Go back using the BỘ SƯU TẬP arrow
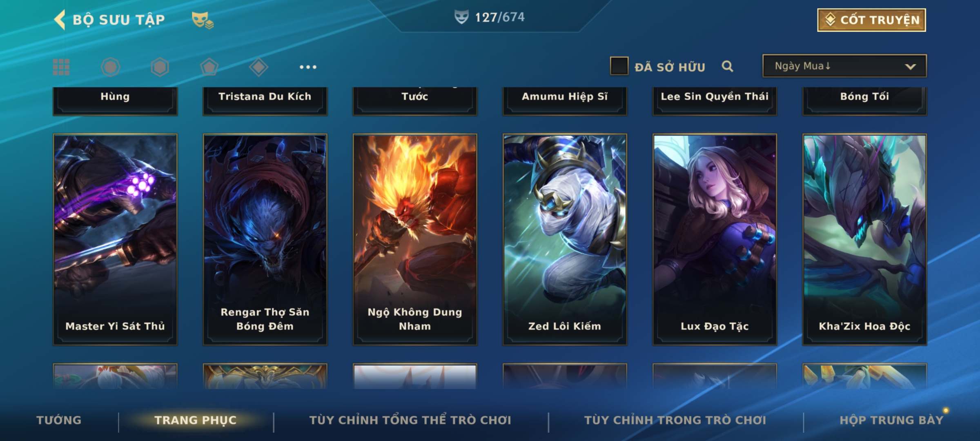The height and width of the screenshot is (441, 980). point(60,20)
